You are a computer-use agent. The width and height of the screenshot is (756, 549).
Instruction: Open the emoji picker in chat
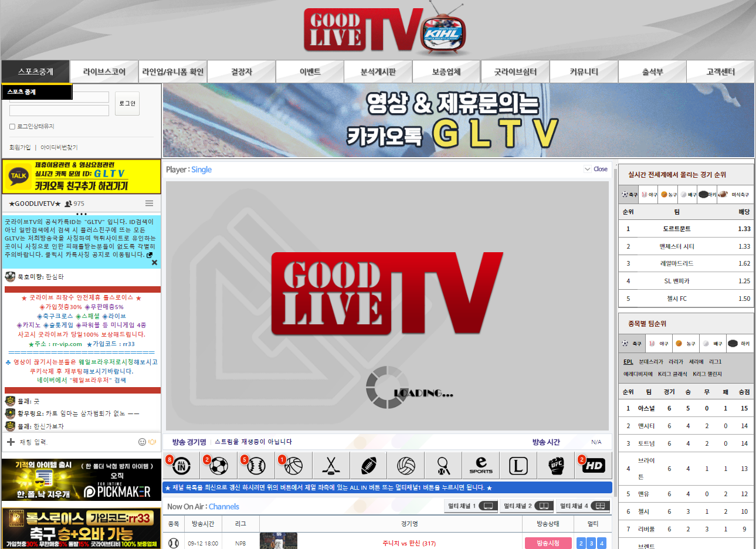click(x=142, y=442)
